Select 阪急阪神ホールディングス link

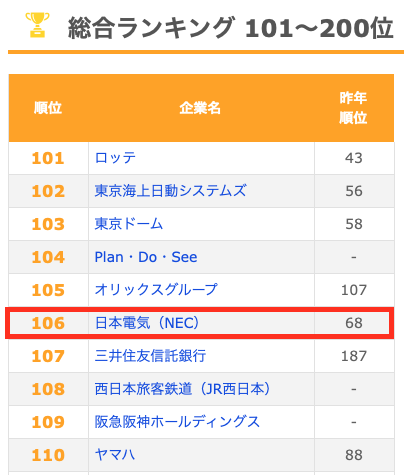click(x=177, y=422)
